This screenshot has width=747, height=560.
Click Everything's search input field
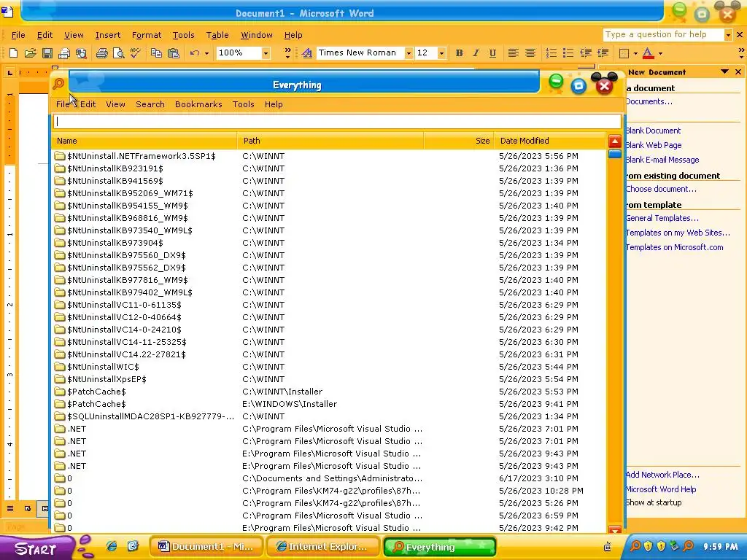[x=337, y=122]
